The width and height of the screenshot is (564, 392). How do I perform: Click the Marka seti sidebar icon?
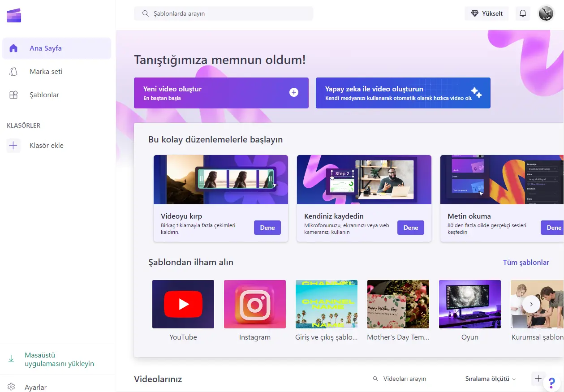tap(13, 72)
